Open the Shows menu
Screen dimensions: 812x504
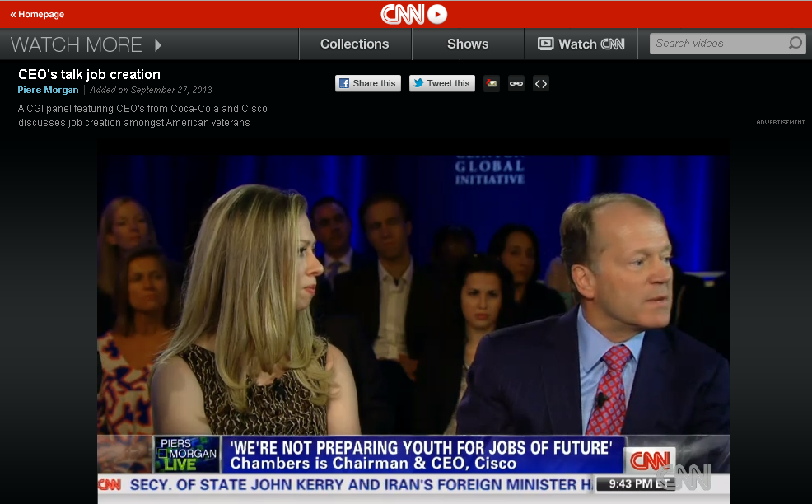468,44
